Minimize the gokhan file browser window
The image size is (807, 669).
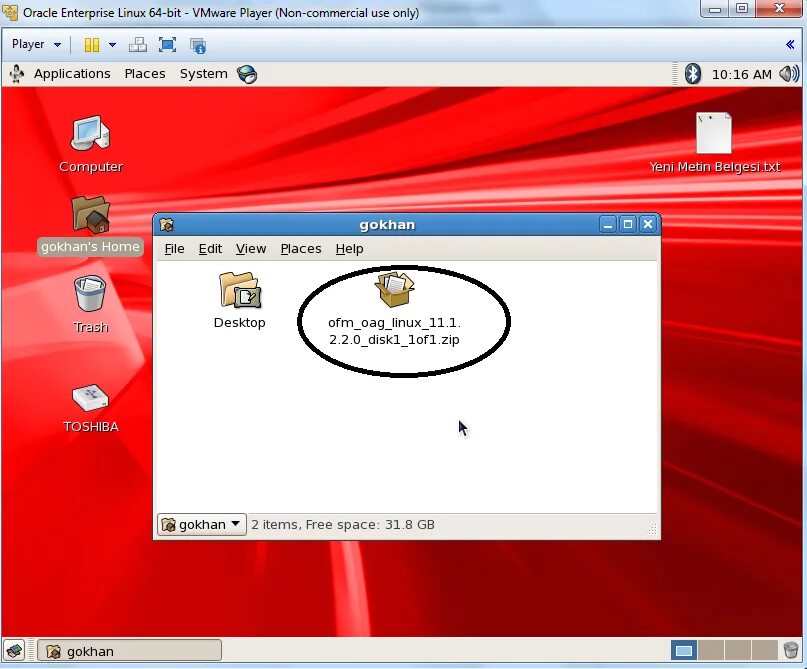click(608, 224)
